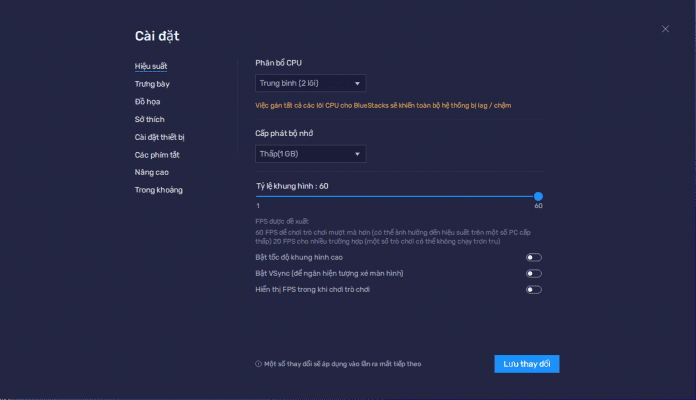Image resolution: width=696 pixels, height=400 pixels.
Task: Turn on Hiển thị FPS toggle
Action: pos(534,290)
